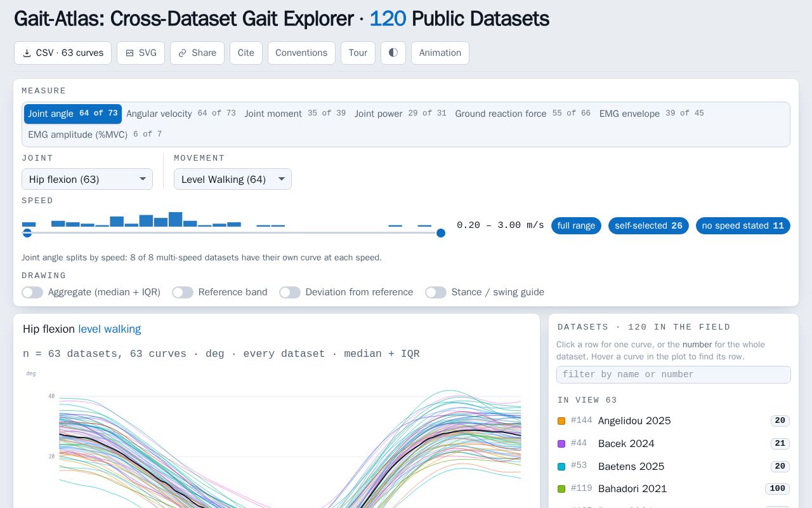
Task: Enable the Reference band switch
Action: (x=183, y=292)
